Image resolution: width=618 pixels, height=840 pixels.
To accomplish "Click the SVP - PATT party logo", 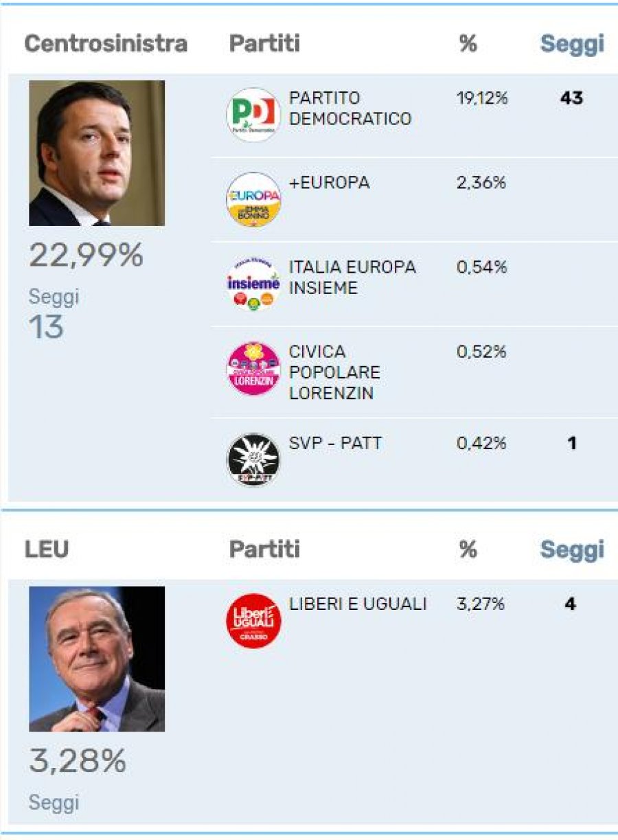I will [253, 459].
